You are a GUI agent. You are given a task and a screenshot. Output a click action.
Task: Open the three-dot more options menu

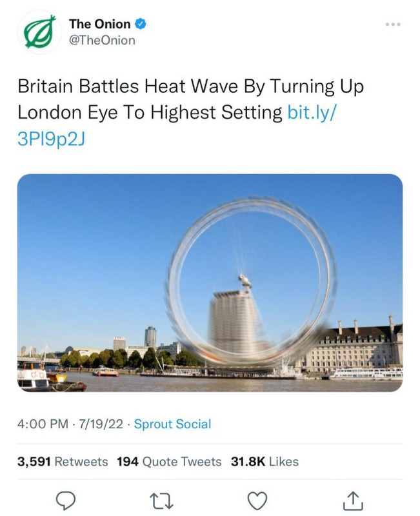click(394, 25)
